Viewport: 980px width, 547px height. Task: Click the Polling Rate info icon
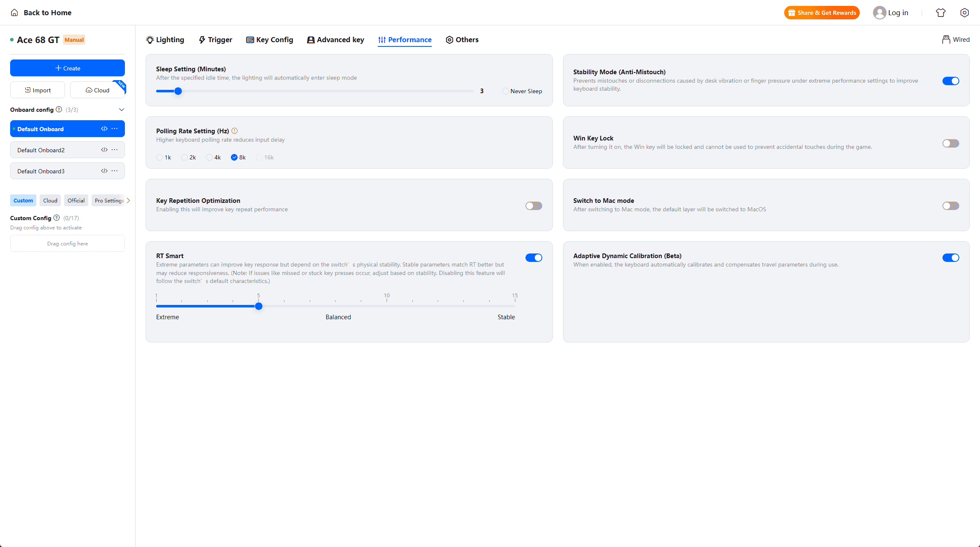click(235, 131)
